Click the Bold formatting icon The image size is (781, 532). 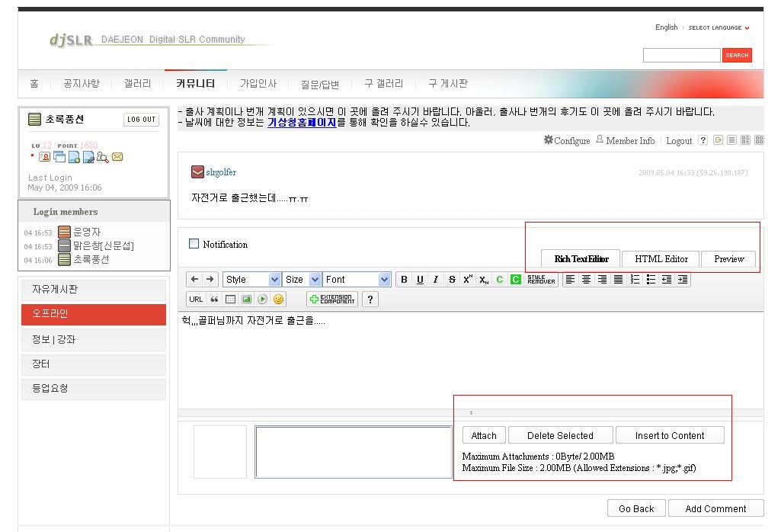click(x=404, y=280)
